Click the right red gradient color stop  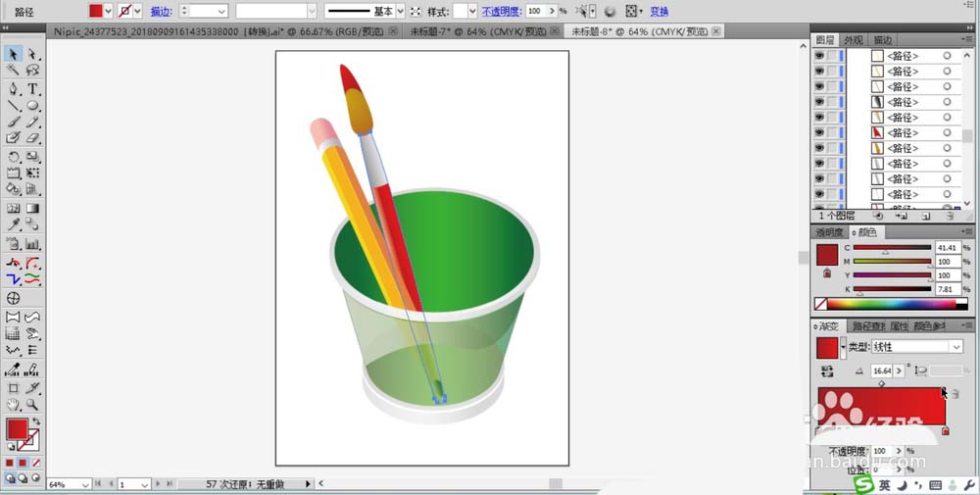(x=945, y=430)
